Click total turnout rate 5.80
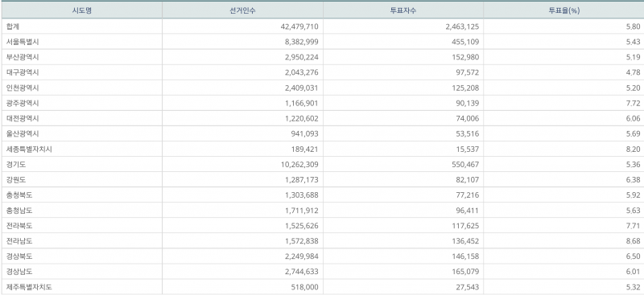 633,27
